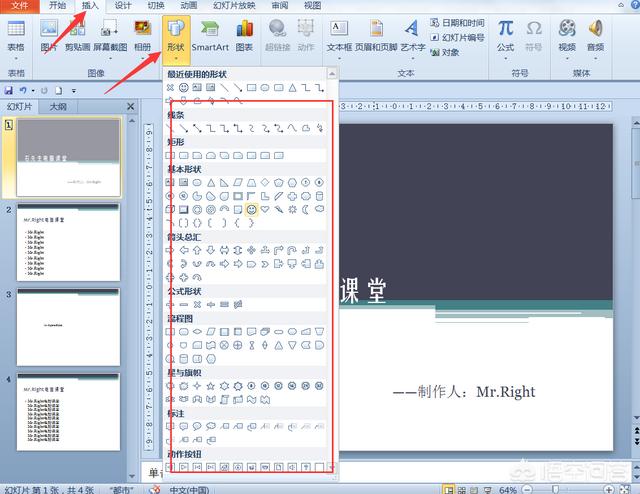640x494 pixels.
Task: Open the 公式 equation dropdown
Action: coord(505,58)
